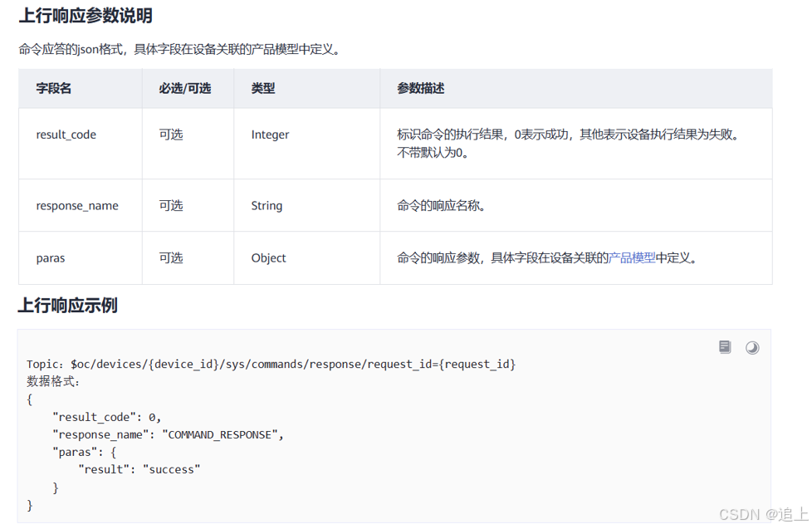This screenshot has width=812, height=529.
Task: Click the COMMAND_RESPONSE code line
Action: coord(169,434)
